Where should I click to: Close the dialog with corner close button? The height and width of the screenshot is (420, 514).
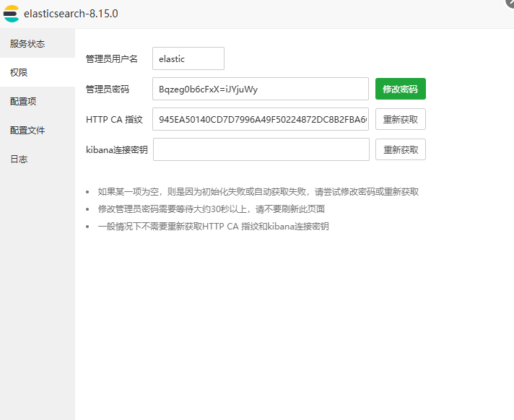[510, 3]
